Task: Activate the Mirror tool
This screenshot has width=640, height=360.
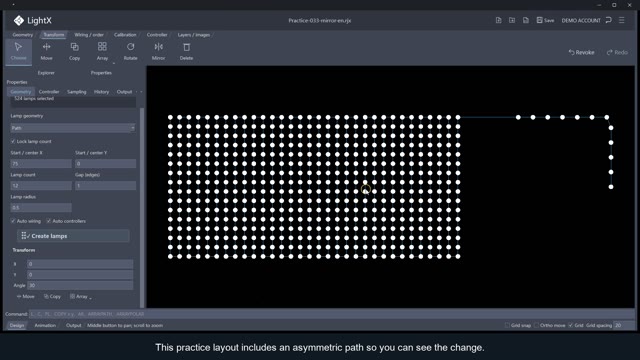Action: click(x=158, y=51)
